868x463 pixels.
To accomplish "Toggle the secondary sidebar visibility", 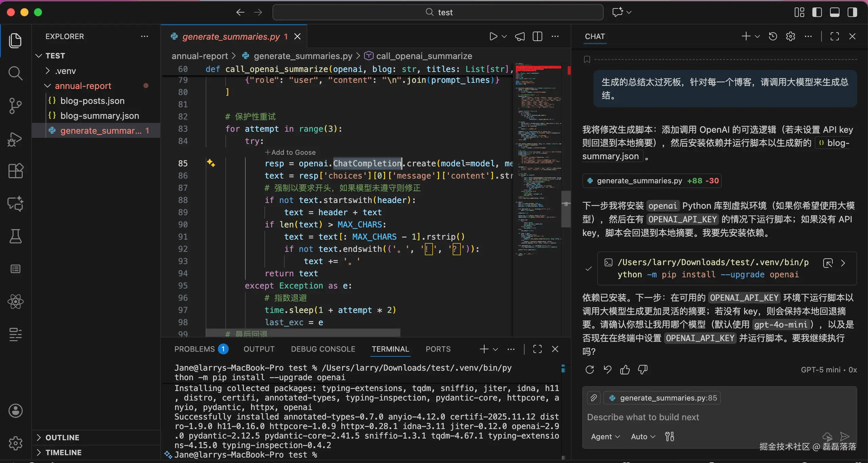I will pos(852,12).
